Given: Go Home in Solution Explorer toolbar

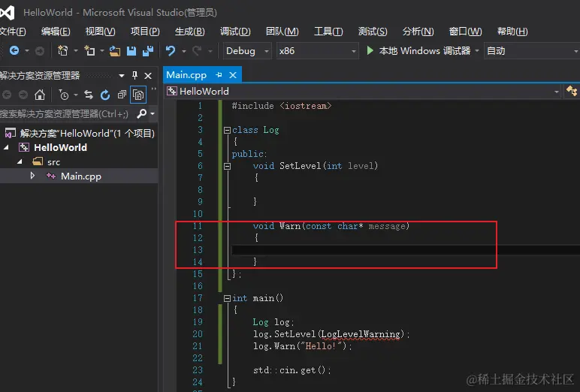Looking at the screenshot, I should coord(40,95).
